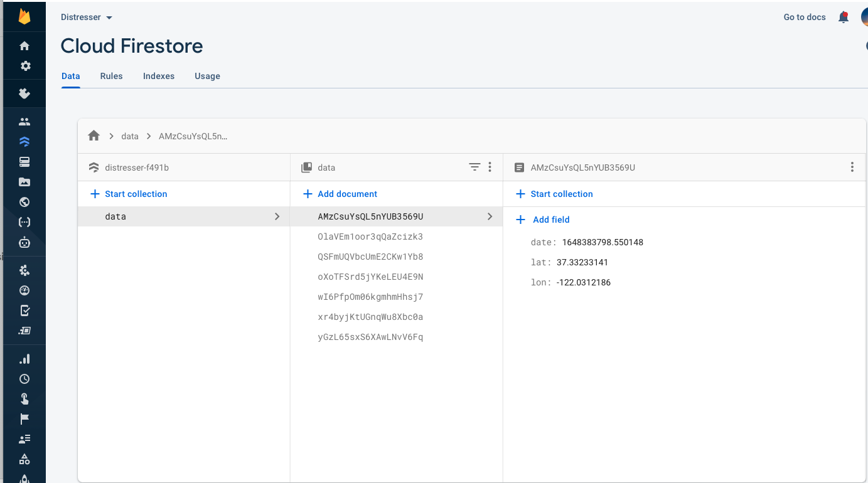Switch to the Rules tab

[x=111, y=76]
